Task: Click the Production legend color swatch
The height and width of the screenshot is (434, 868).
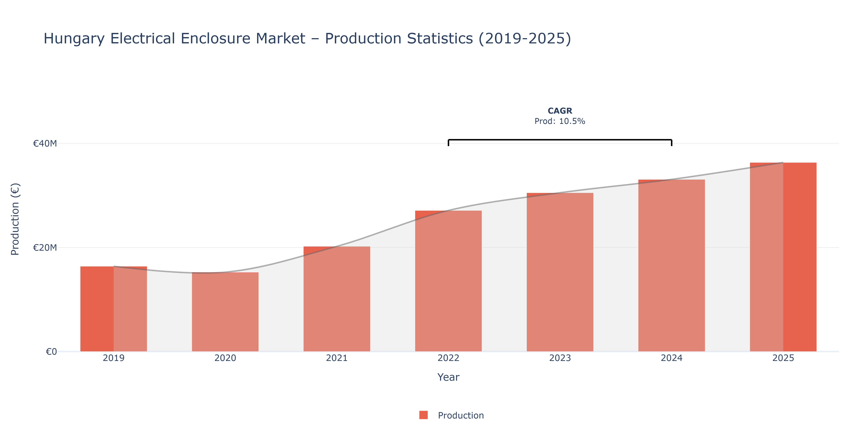Action: (423, 415)
